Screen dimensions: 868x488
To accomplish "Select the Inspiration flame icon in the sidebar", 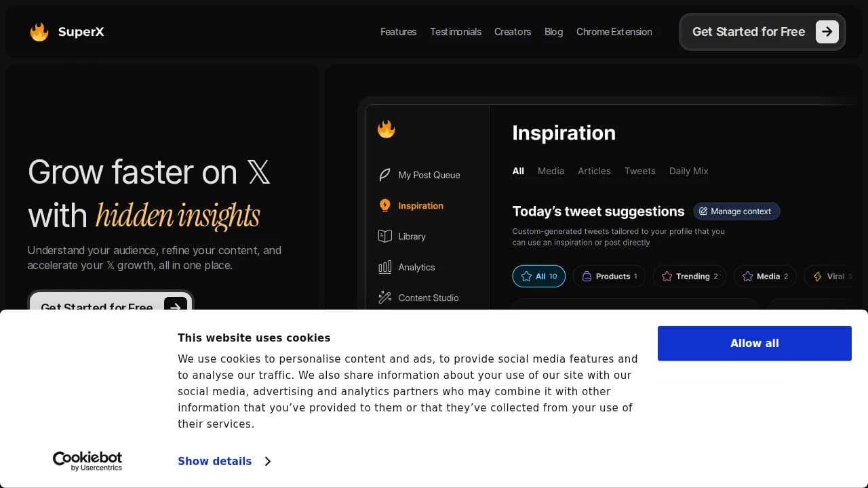I will tap(385, 205).
